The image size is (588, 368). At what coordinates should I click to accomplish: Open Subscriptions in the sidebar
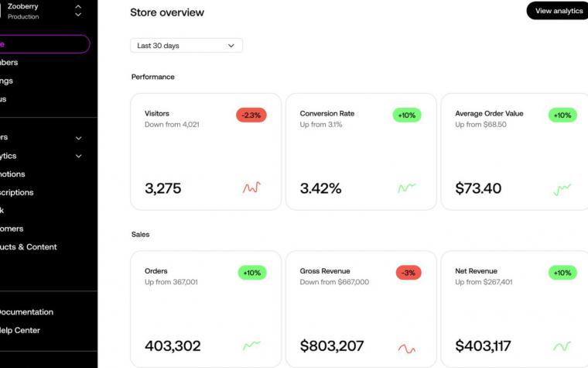point(16,192)
